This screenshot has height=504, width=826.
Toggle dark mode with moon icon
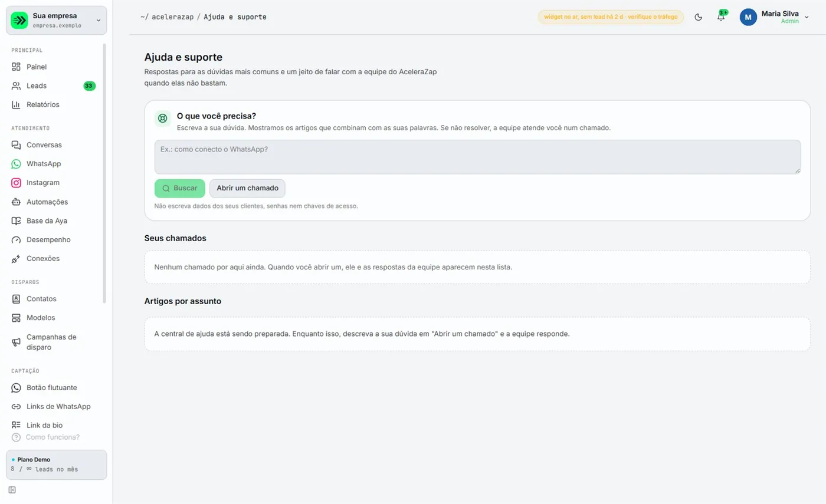coord(699,17)
